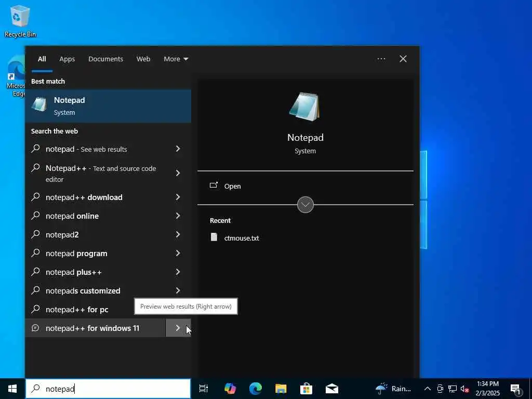Close the search panel with X
Image resolution: width=532 pixels, height=399 pixels.
click(403, 59)
